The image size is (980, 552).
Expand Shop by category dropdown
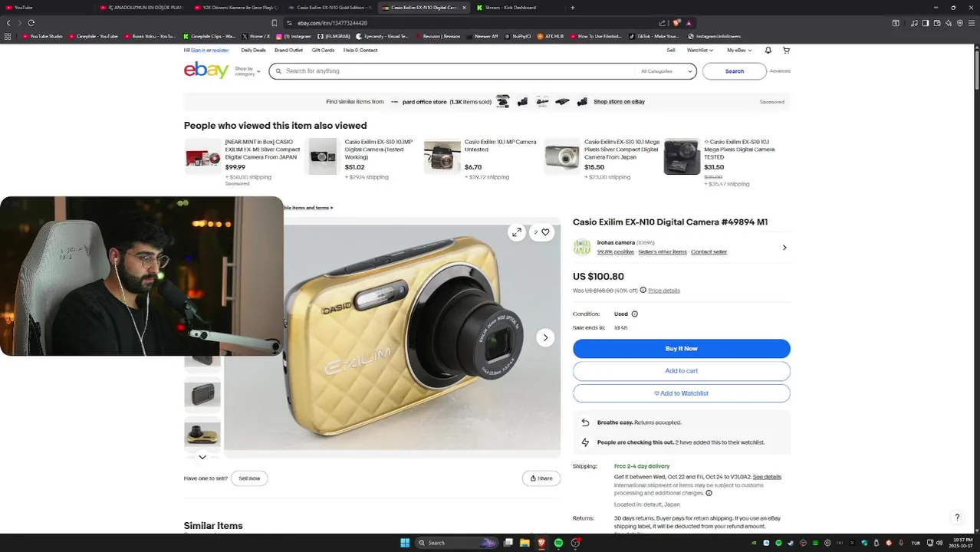point(247,71)
